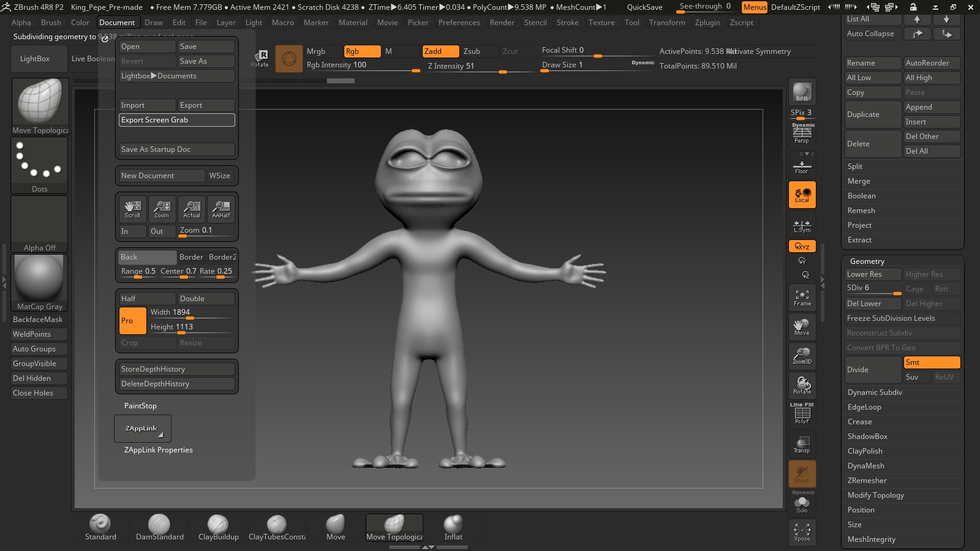Open the Zplugin menu

tap(707, 23)
